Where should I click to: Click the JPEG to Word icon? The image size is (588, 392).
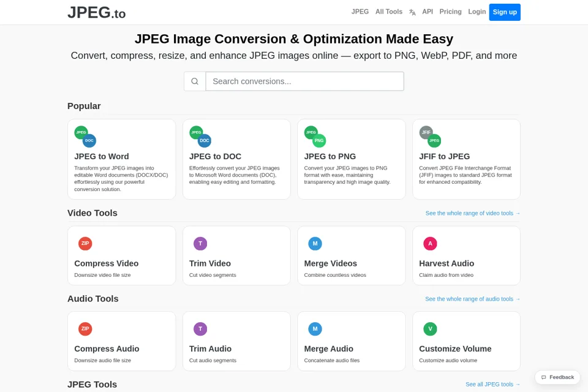tap(85, 137)
